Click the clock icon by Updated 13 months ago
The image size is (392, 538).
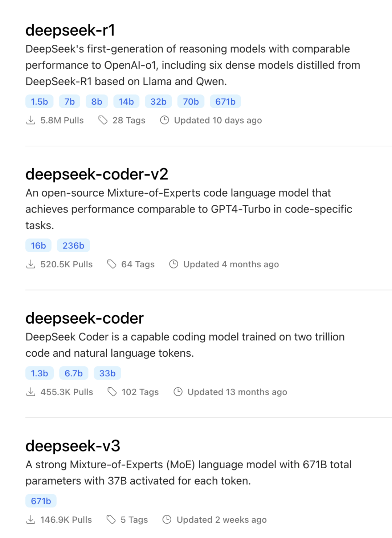point(178,392)
